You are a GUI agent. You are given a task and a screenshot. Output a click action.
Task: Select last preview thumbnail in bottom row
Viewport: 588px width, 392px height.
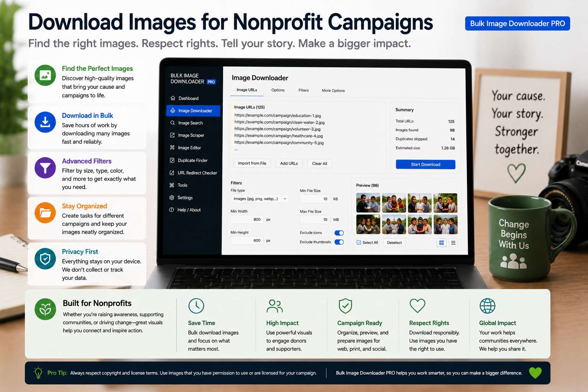click(446, 224)
